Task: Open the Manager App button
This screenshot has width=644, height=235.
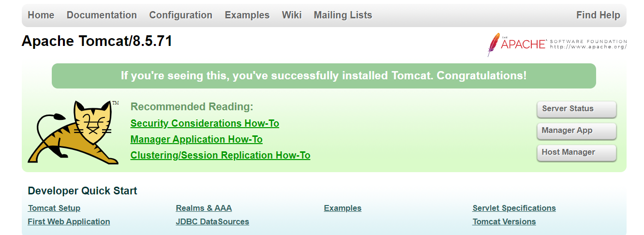Action: coord(577,131)
